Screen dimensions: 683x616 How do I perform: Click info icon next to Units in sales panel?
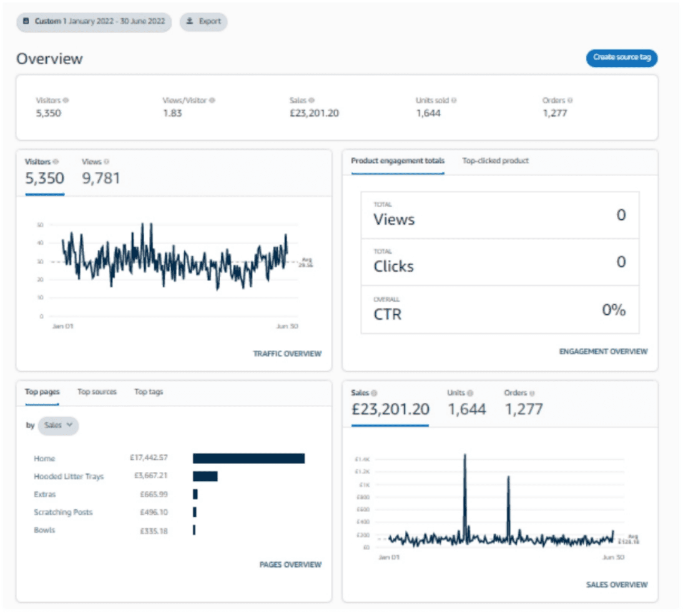(470, 393)
